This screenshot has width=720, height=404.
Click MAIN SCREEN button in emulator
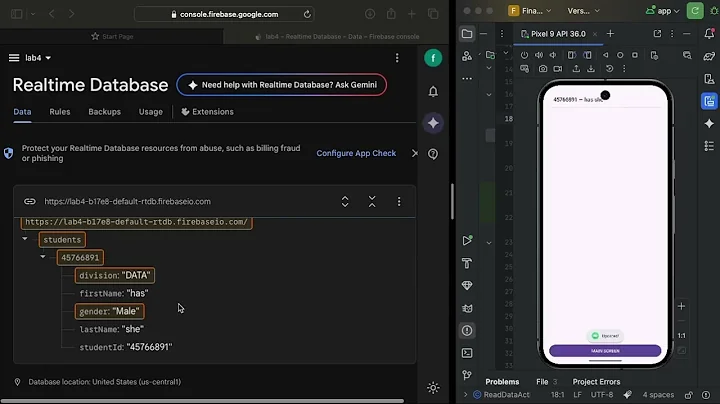(x=605, y=351)
